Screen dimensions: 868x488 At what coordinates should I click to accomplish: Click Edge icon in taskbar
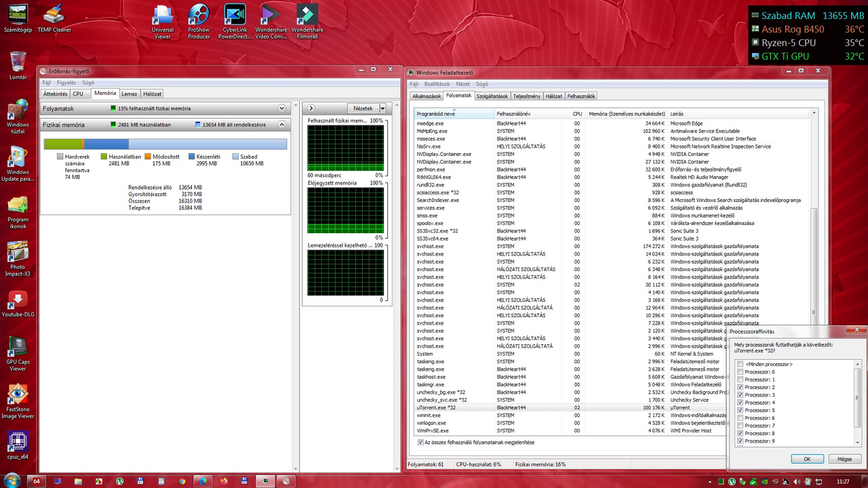203,481
